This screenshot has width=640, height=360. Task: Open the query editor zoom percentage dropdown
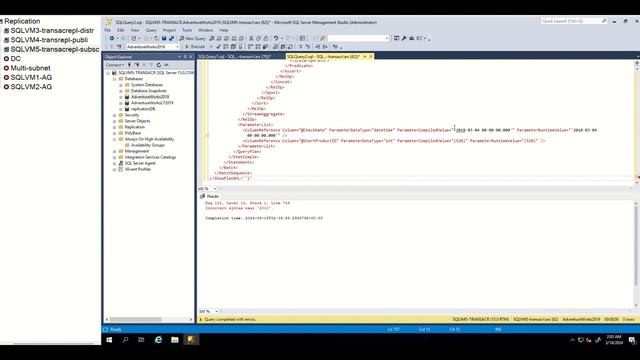pyautogui.click(x=215, y=189)
